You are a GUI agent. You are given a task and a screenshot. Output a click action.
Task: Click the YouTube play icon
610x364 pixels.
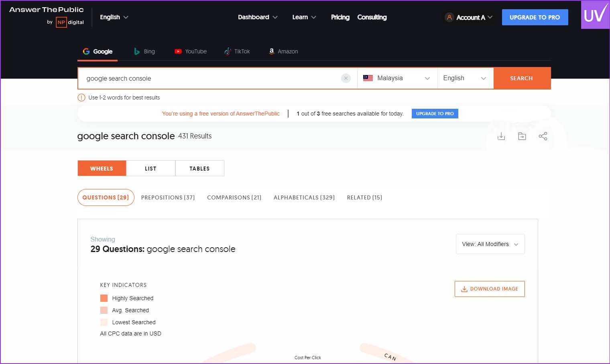point(178,51)
